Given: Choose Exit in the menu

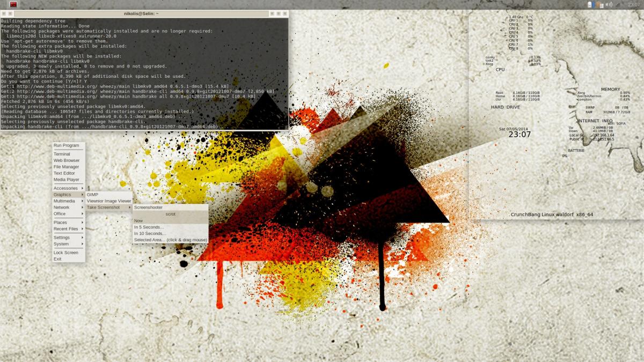Looking at the screenshot, I should 68,259.
